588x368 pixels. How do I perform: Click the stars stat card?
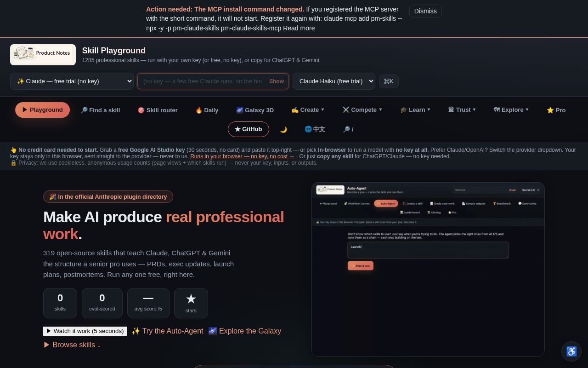191,303
